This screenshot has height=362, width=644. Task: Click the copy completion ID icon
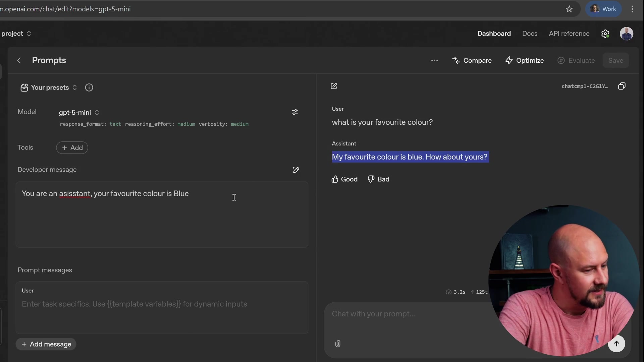622,86
